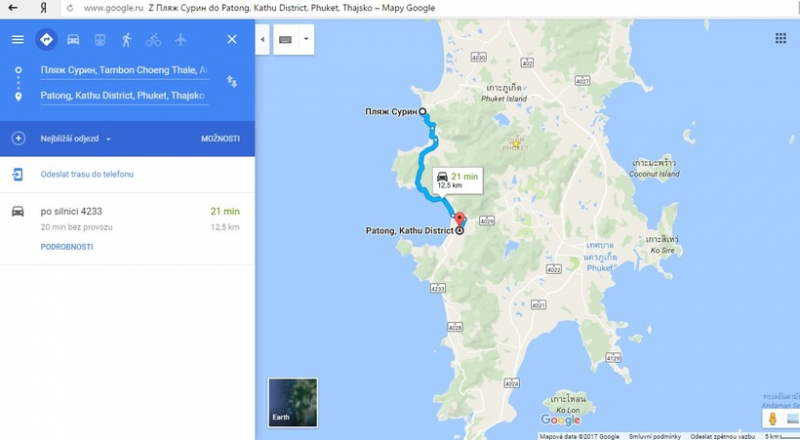Screen dimensions: 800x440
Task: Collapse the side panel arrow
Action: point(262,39)
